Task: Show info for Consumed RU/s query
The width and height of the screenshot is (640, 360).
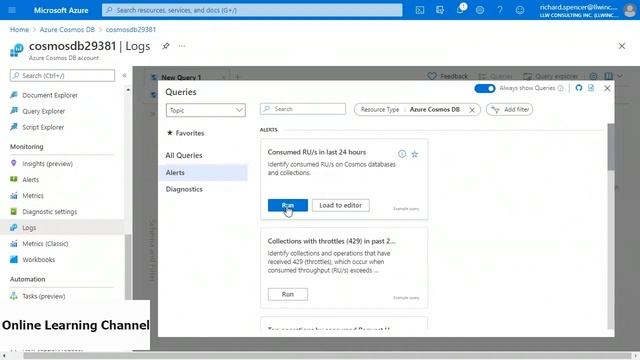Action: click(402, 154)
